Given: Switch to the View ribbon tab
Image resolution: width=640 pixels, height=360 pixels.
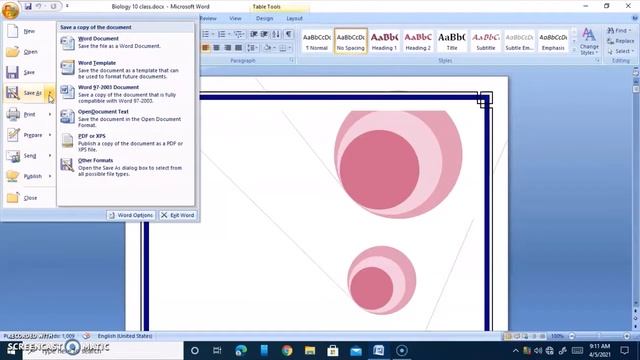Looking at the screenshot, I should (235, 18).
